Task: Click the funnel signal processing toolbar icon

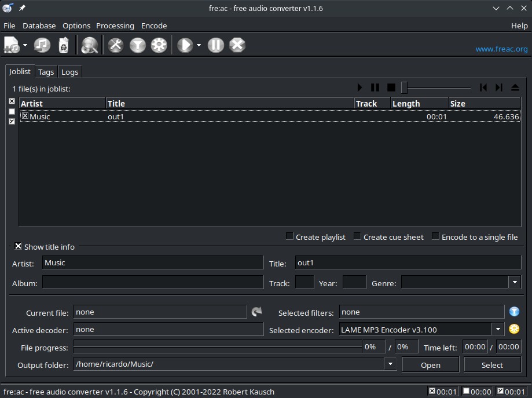Action: tap(137, 45)
